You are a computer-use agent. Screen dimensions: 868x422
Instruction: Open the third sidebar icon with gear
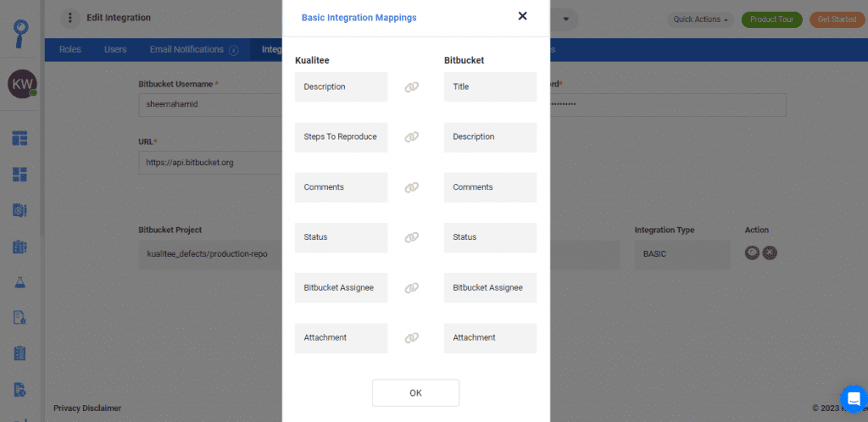[20, 211]
